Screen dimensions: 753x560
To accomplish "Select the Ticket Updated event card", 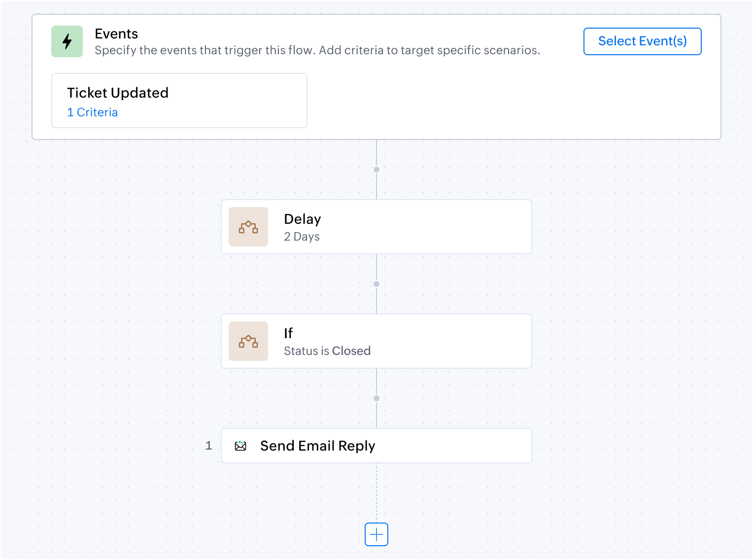I will [179, 101].
